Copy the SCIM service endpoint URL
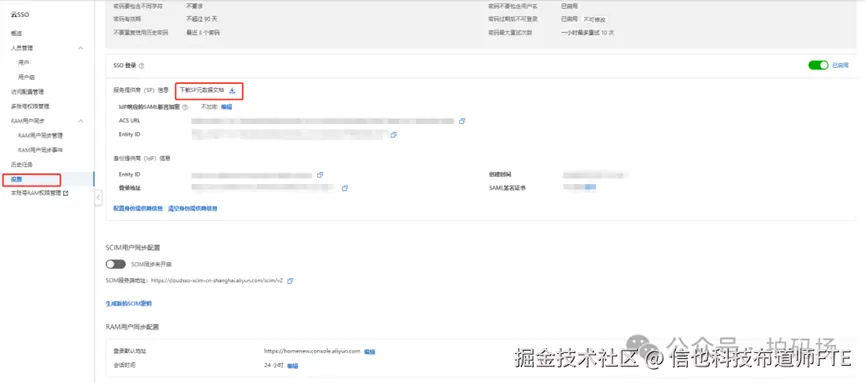 pyautogui.click(x=290, y=280)
